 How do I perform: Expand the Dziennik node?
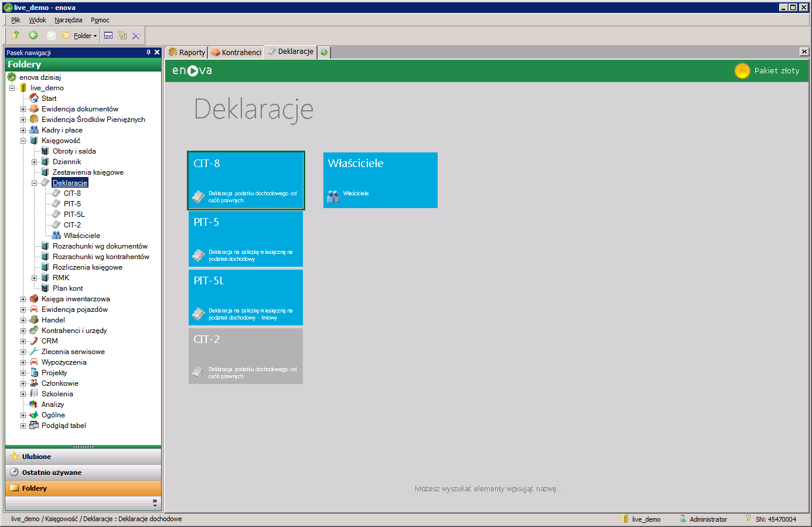(34, 162)
